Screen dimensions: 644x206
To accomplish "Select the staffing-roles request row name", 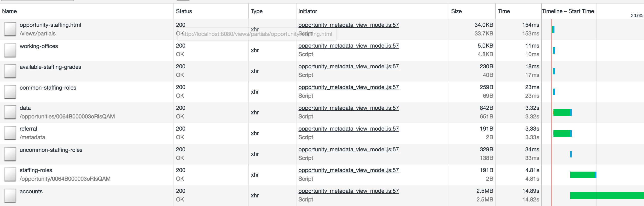I will coord(36,170).
